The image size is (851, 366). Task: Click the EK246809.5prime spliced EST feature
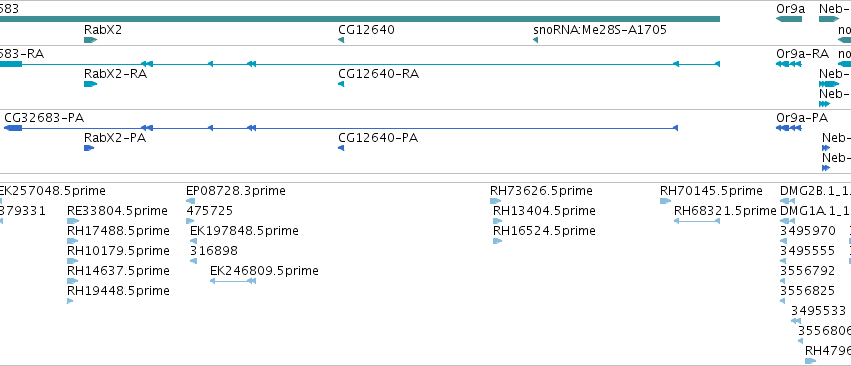point(233,281)
